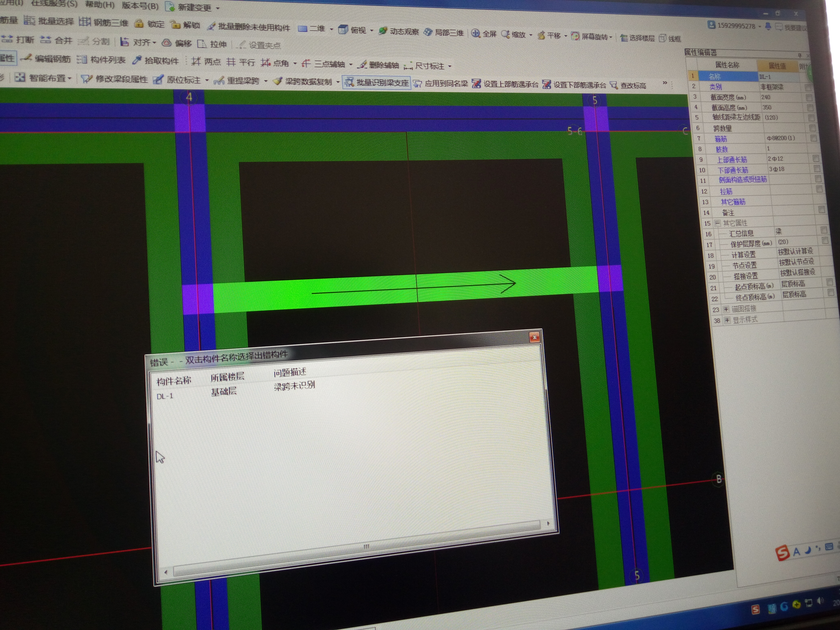
Task: Activate 拾取构件 pick component tool
Action: (155, 60)
